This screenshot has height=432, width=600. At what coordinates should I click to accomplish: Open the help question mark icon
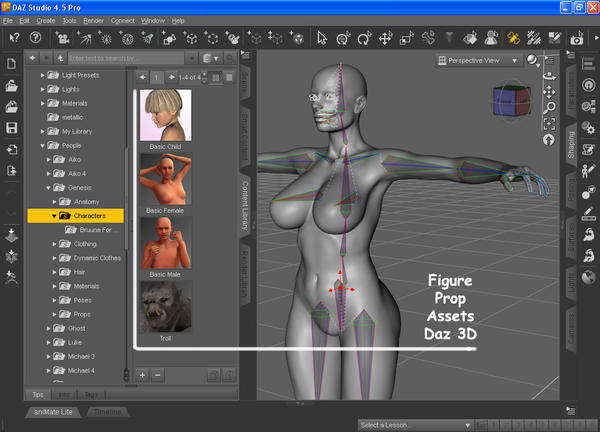35,37
